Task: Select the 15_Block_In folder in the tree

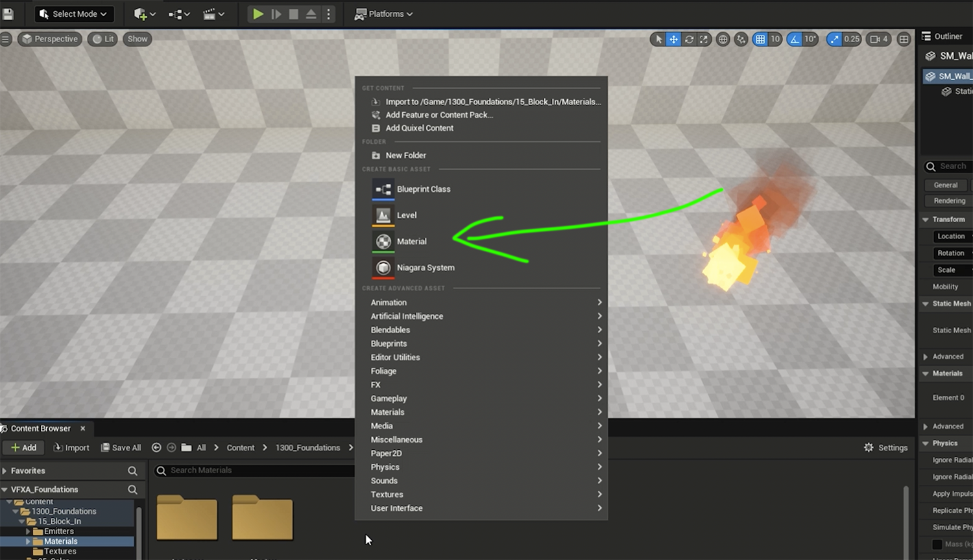Action: 59,521
